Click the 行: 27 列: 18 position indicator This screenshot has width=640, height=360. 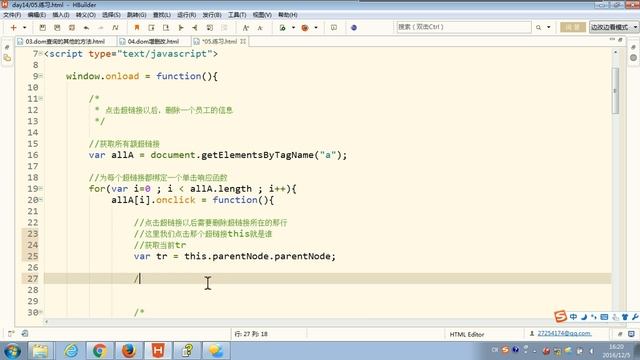pos(251,334)
